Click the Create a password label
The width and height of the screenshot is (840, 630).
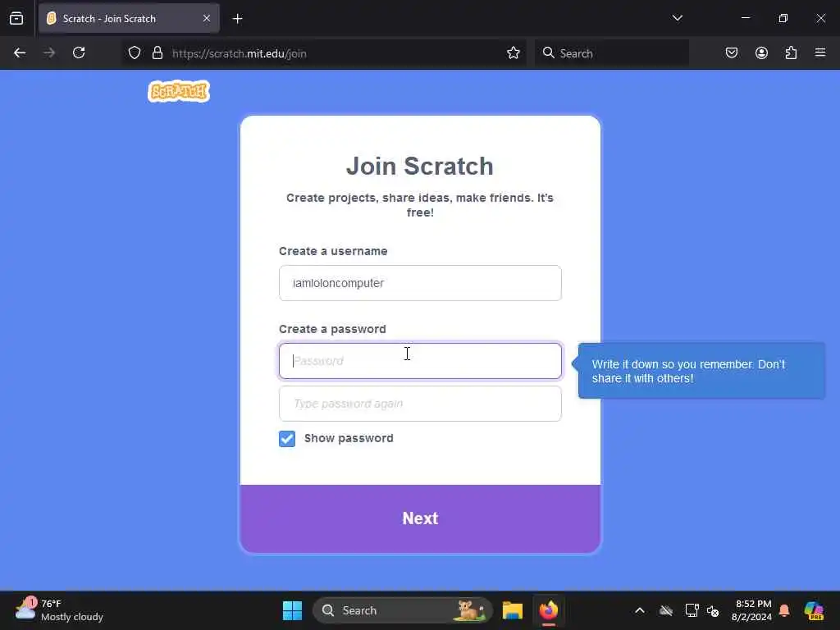332,329
